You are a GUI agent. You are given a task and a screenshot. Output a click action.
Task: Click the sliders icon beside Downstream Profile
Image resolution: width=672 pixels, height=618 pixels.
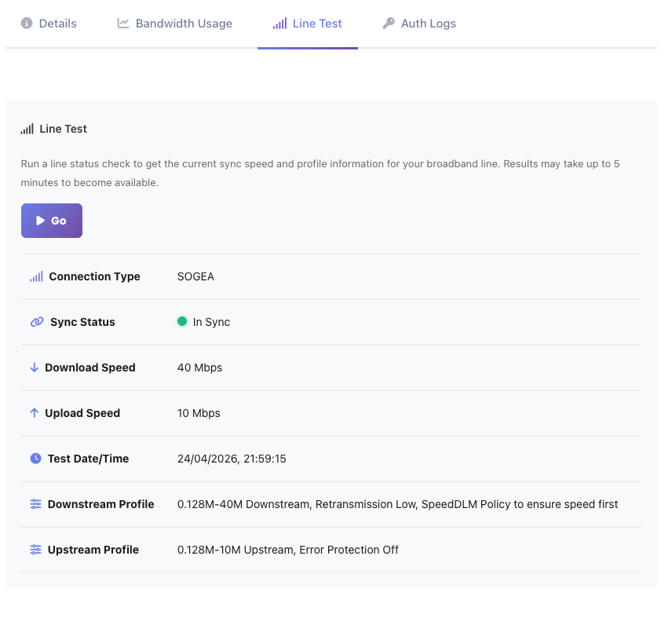point(35,504)
